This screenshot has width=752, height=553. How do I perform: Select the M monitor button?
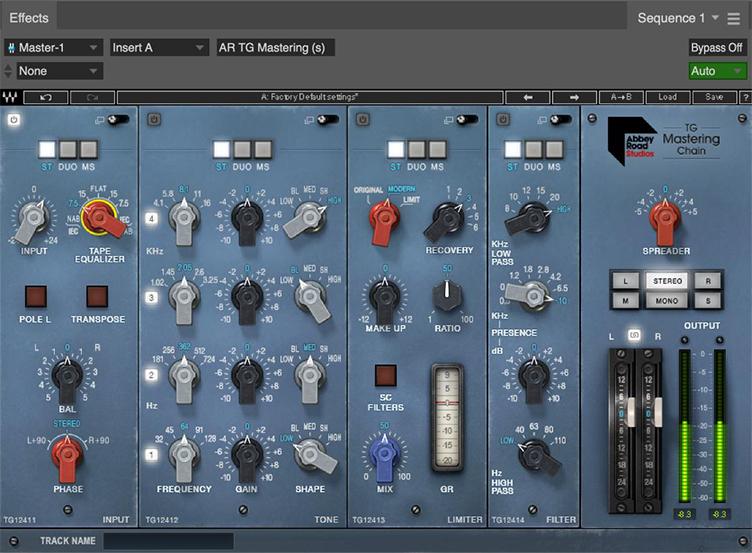[625, 301]
